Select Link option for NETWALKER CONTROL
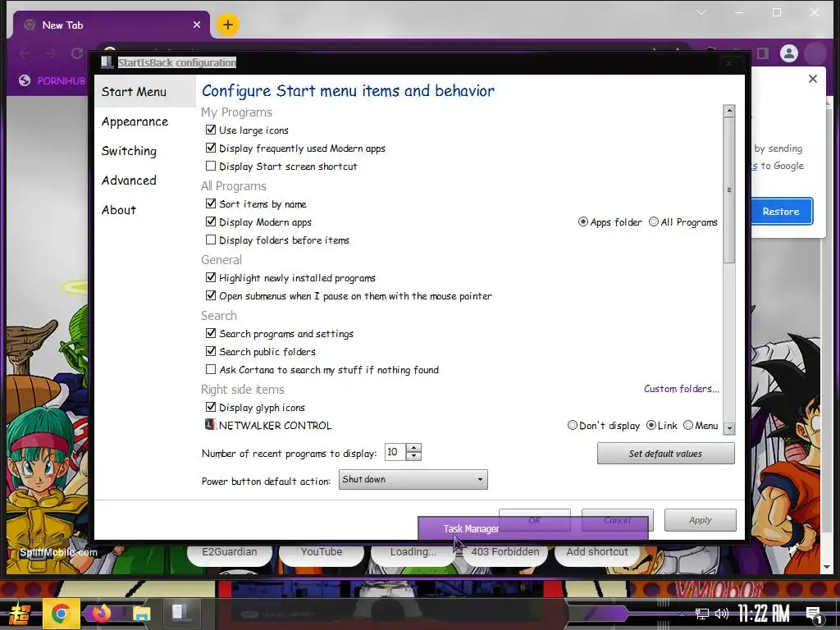 tap(651, 426)
